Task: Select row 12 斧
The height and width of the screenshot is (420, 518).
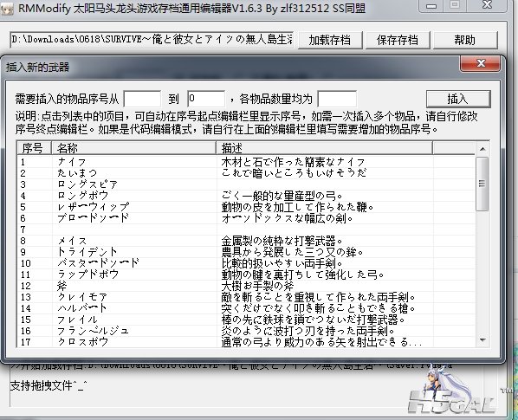Action: coord(246,286)
